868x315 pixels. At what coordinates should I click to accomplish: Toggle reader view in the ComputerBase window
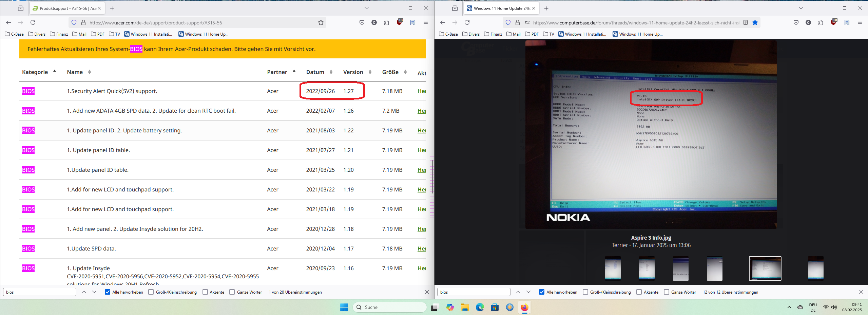point(746,22)
